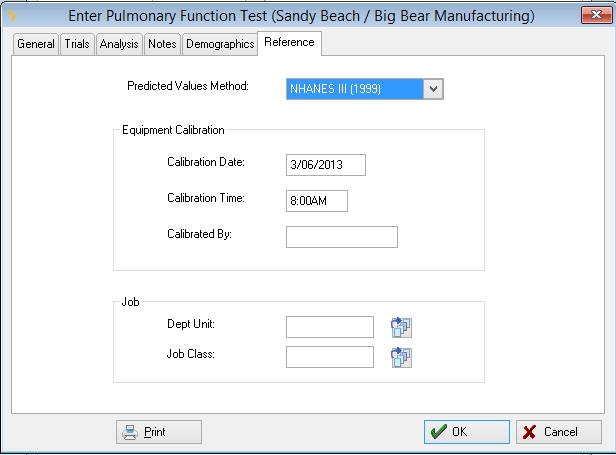Switch to the General tab
The width and height of the screenshot is (616, 455).
click(36, 44)
